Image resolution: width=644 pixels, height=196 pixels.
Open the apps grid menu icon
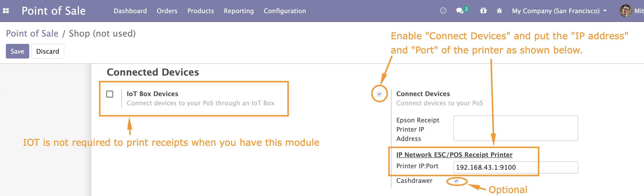point(6,11)
